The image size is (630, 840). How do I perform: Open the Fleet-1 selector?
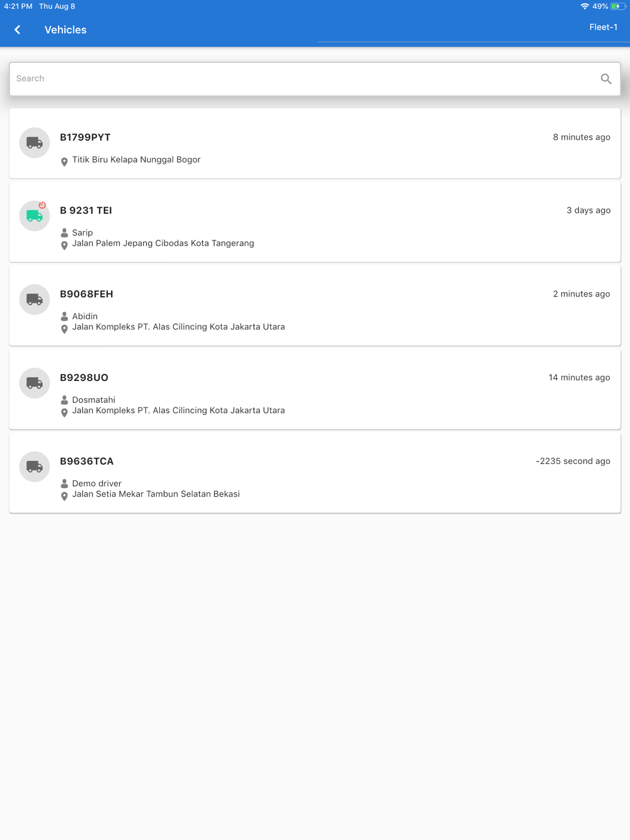point(603,27)
